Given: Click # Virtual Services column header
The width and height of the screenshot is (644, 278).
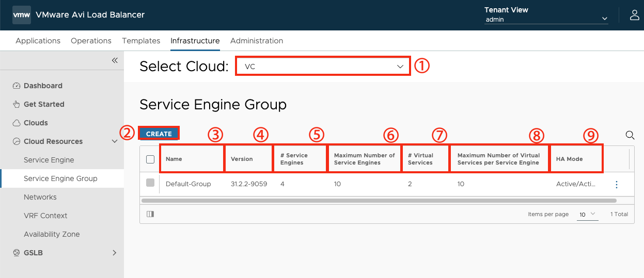Looking at the screenshot, I should (x=420, y=159).
